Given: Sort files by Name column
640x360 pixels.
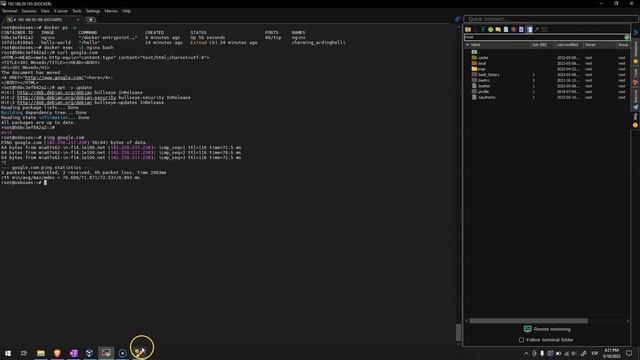Looking at the screenshot, I should [498, 44].
